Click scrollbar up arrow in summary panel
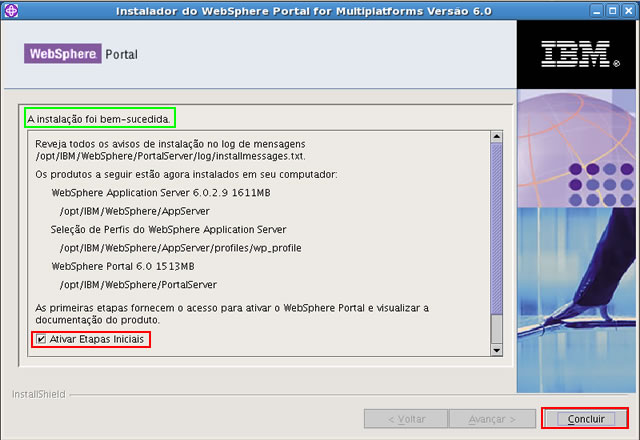The height and width of the screenshot is (440, 640). [x=496, y=137]
